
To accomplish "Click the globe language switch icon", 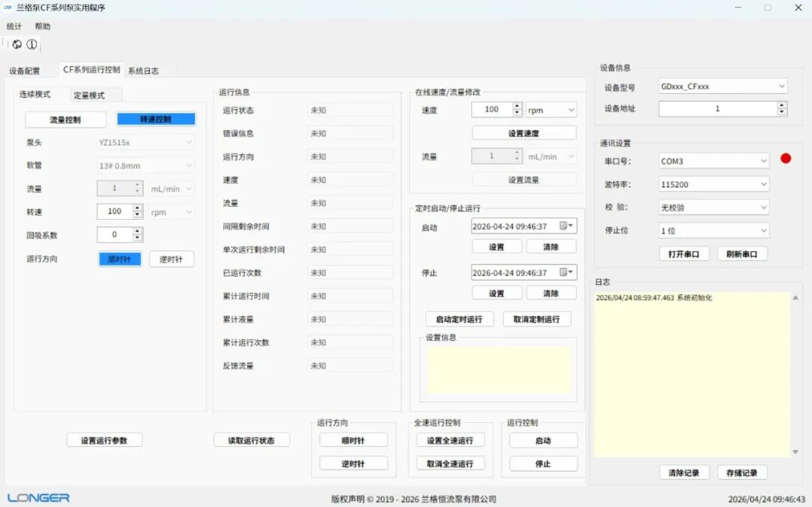I will [x=16, y=44].
